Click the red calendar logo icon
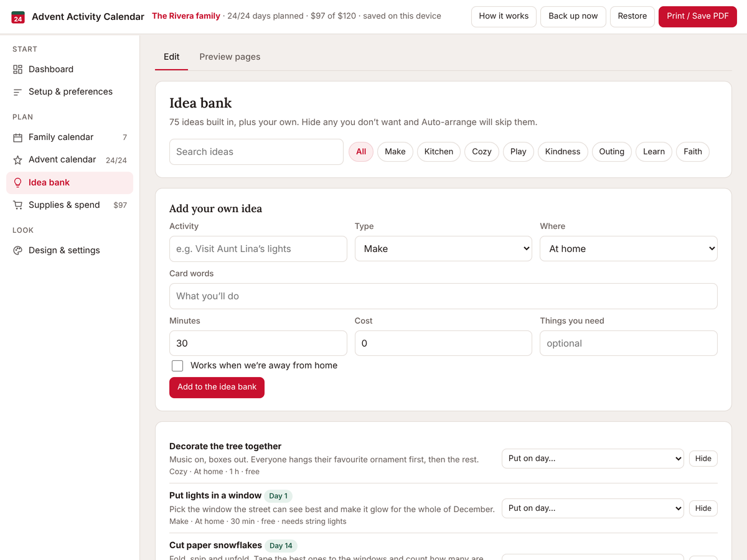Screen dimensions: 747x560 18,17
